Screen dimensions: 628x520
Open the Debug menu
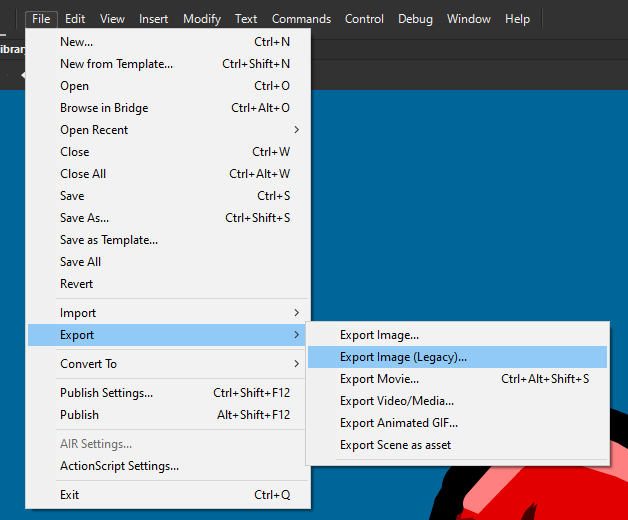[x=415, y=19]
